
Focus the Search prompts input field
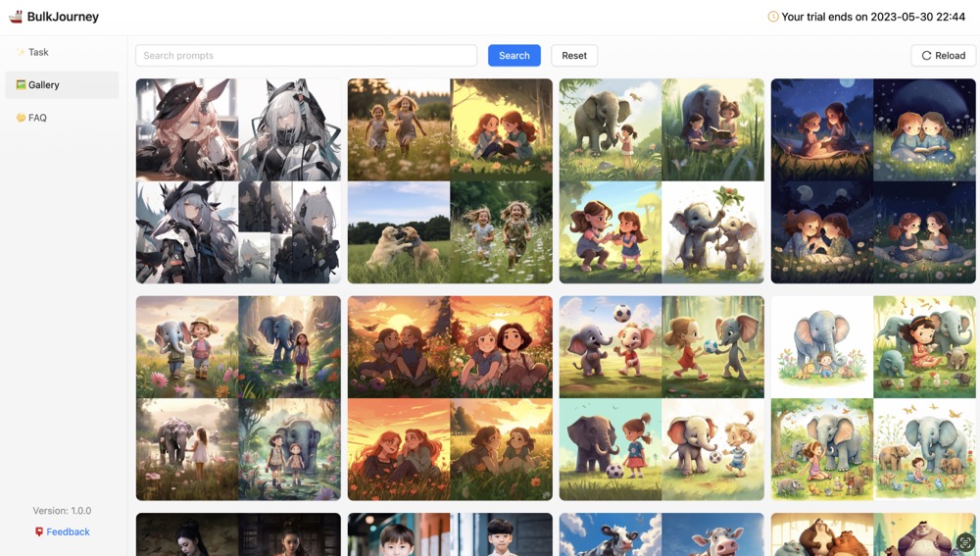click(306, 56)
